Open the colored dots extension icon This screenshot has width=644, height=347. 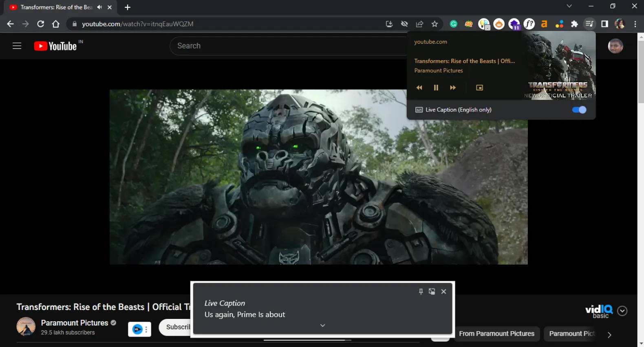560,24
